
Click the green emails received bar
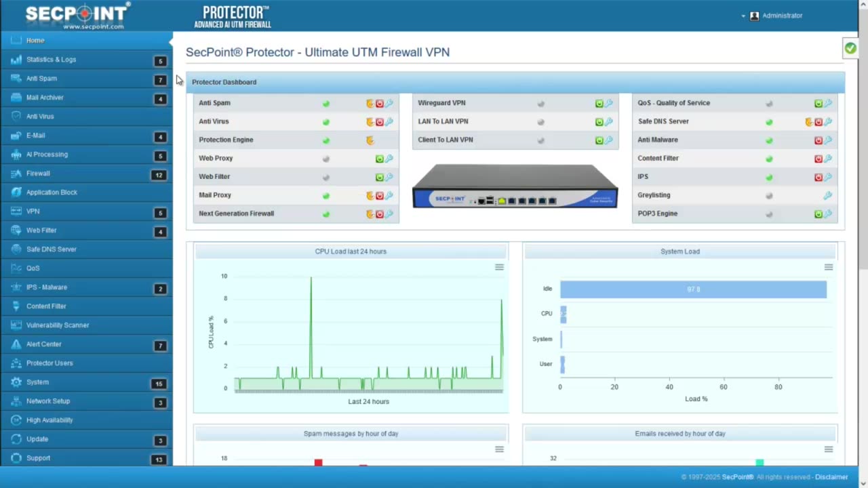(759, 462)
